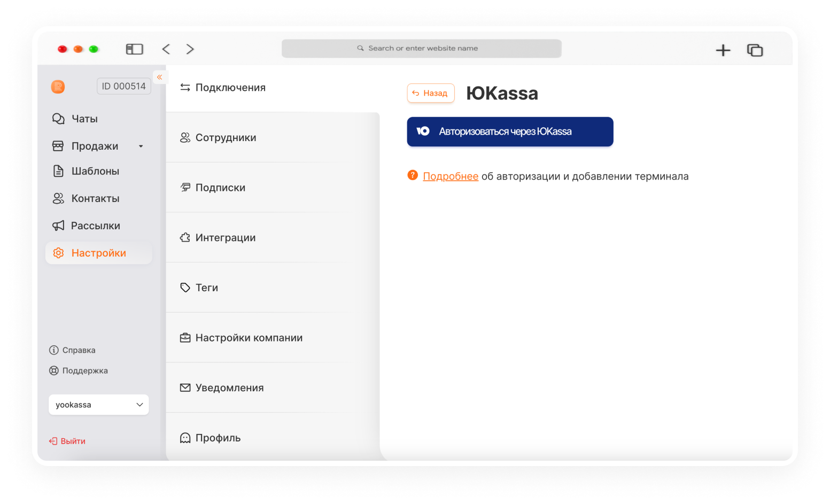The width and height of the screenshot is (830, 504).
Task: Select Настройки gear menu item
Action: 98,253
